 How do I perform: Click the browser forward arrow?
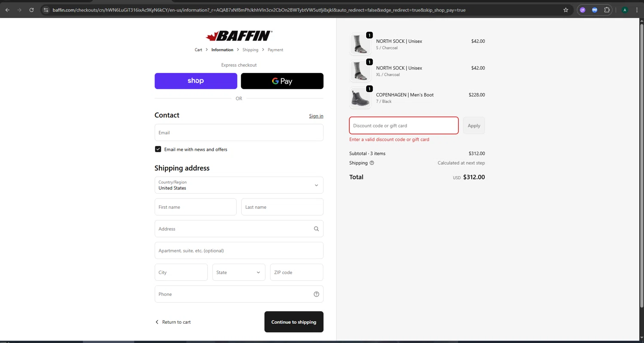click(x=19, y=10)
